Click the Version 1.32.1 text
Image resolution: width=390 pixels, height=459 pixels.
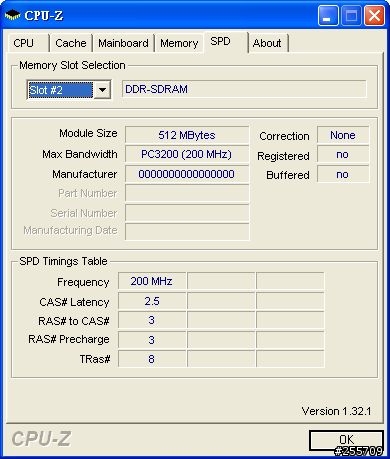point(336,411)
